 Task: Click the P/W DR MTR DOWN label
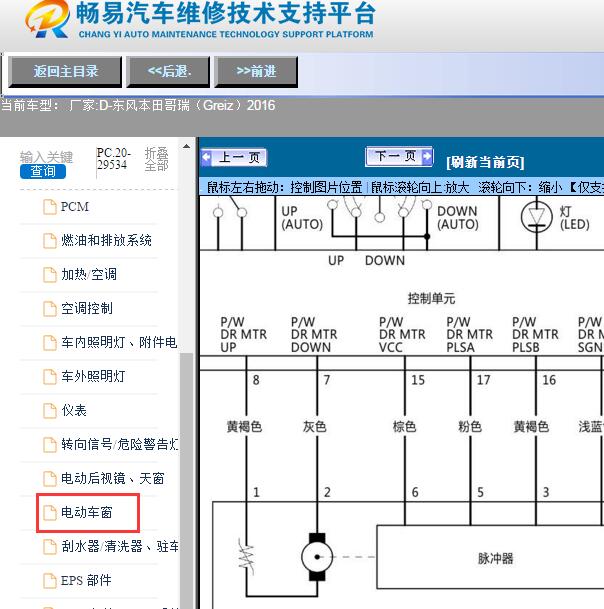314,334
